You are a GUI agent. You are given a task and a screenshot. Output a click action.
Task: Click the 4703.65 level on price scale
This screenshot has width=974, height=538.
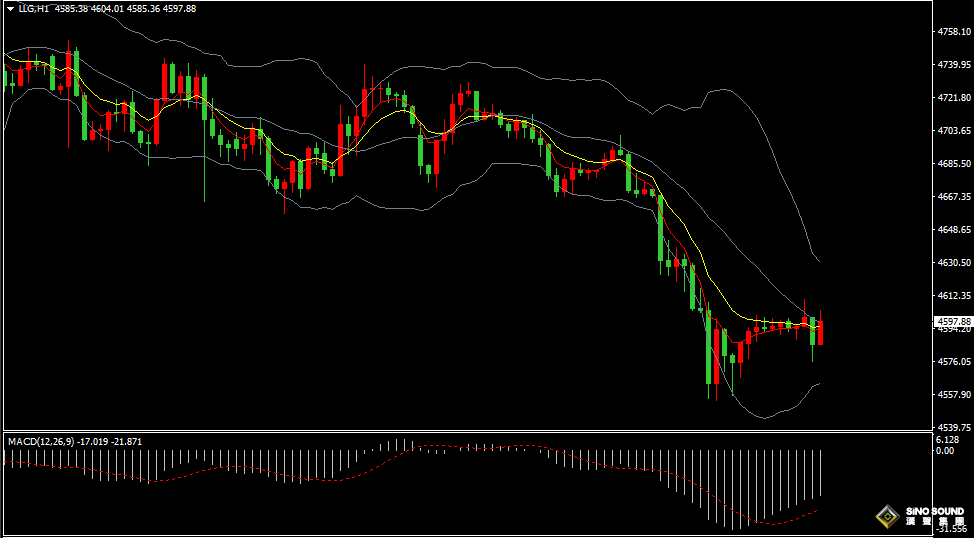(955, 131)
